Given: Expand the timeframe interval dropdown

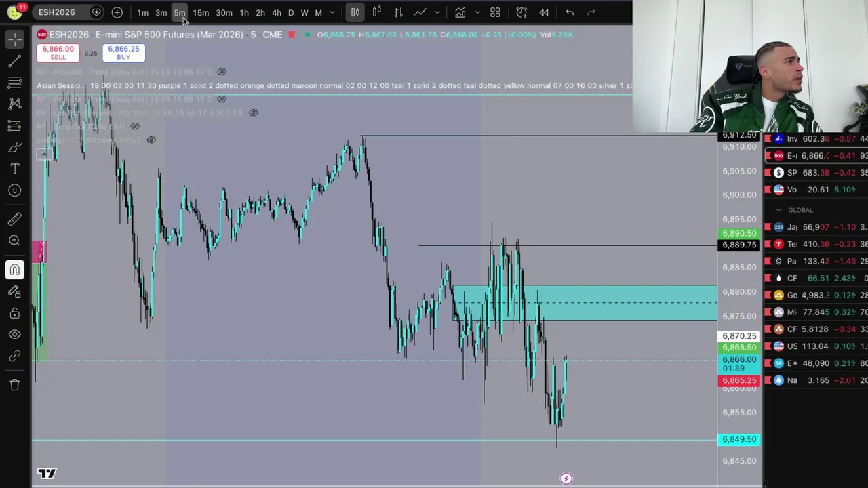Looking at the screenshot, I should pos(332,12).
